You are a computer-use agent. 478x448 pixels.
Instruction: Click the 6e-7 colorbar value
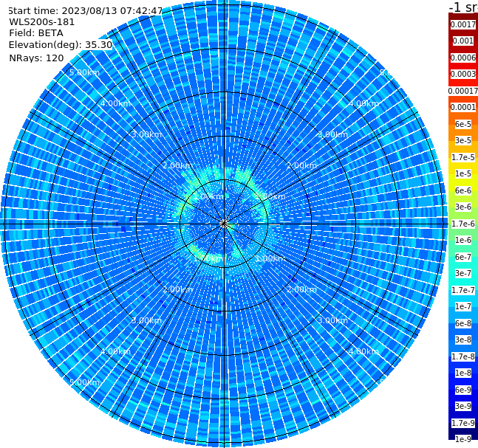(x=463, y=257)
